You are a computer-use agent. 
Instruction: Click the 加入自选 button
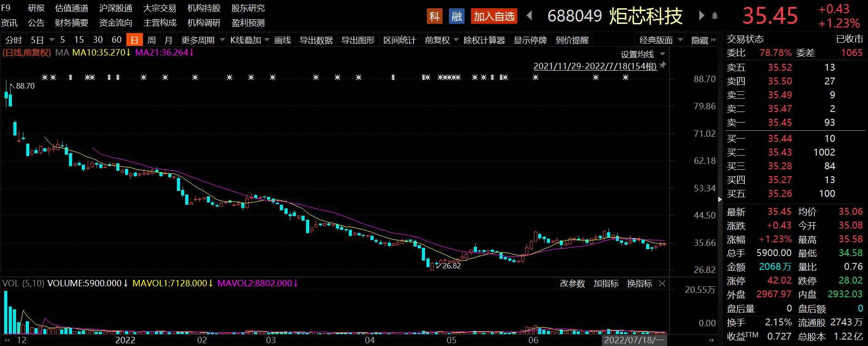(494, 17)
